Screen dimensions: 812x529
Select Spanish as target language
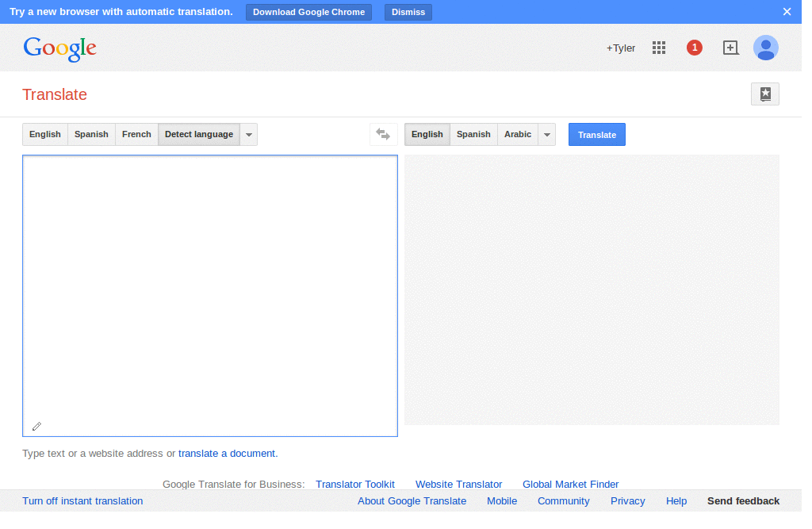(473, 134)
